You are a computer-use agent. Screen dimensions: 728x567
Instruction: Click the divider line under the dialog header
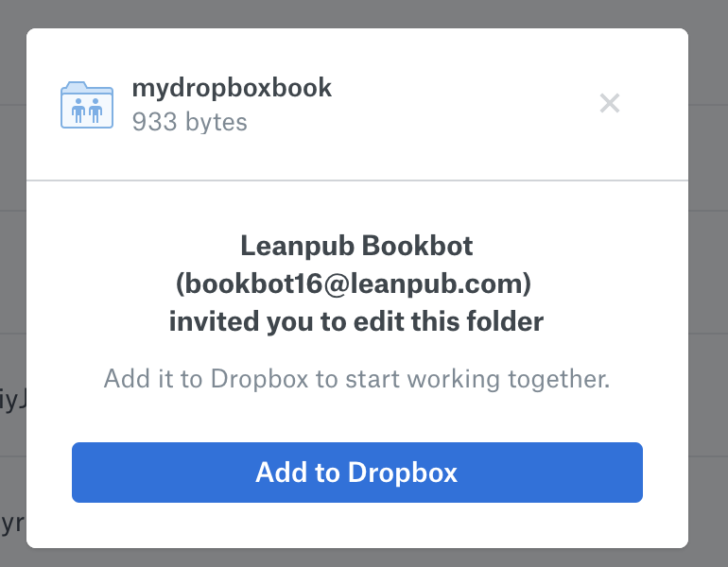point(356,180)
